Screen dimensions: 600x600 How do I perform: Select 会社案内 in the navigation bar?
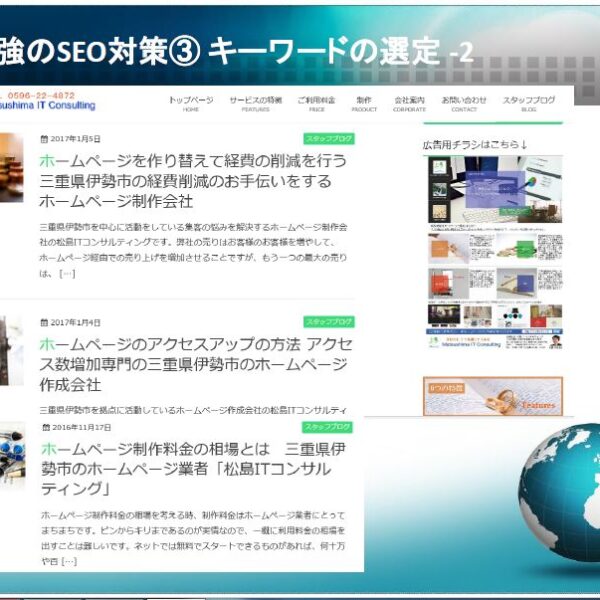point(409,103)
